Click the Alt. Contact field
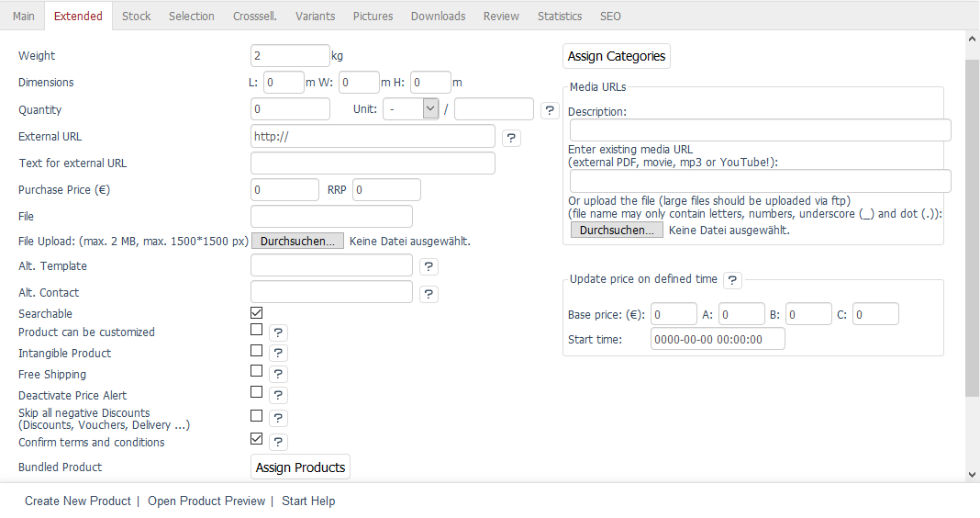This screenshot has width=980, height=518. coord(332,292)
